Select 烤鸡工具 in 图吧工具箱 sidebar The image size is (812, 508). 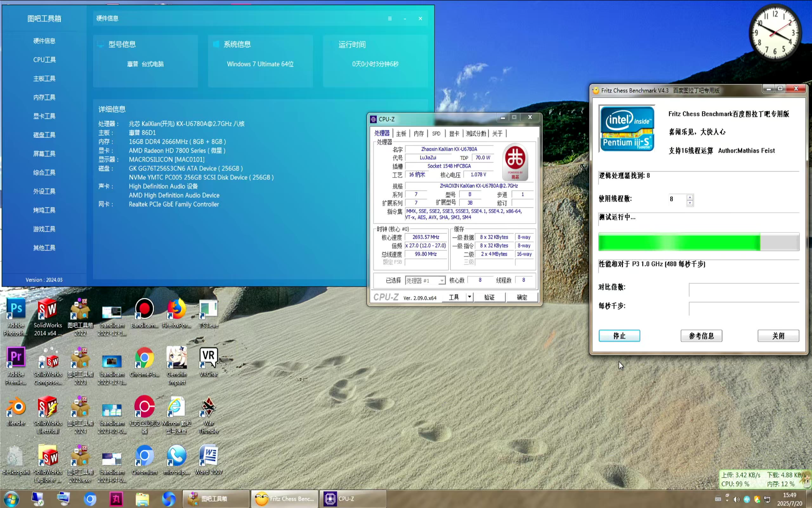point(44,210)
